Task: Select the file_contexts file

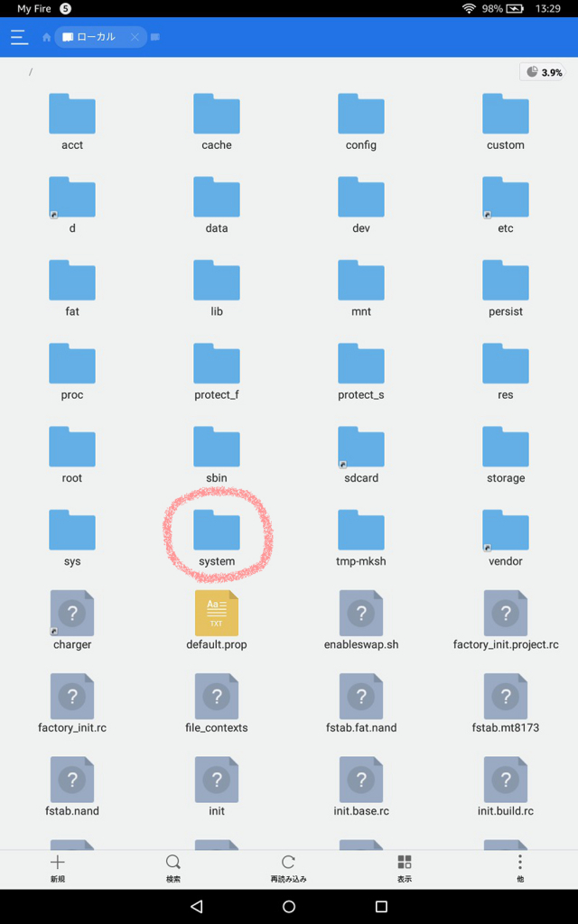Action: [217, 704]
